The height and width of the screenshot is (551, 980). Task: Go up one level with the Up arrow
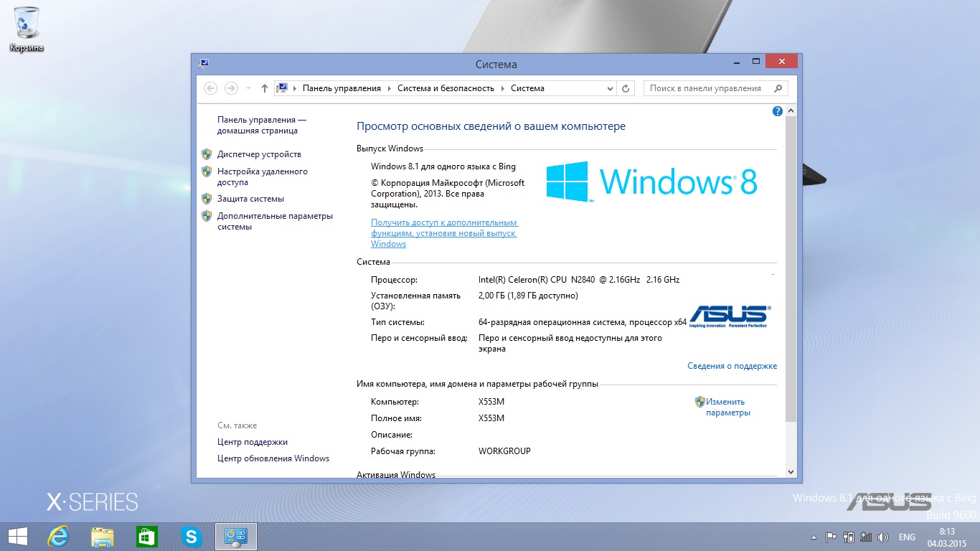click(265, 88)
